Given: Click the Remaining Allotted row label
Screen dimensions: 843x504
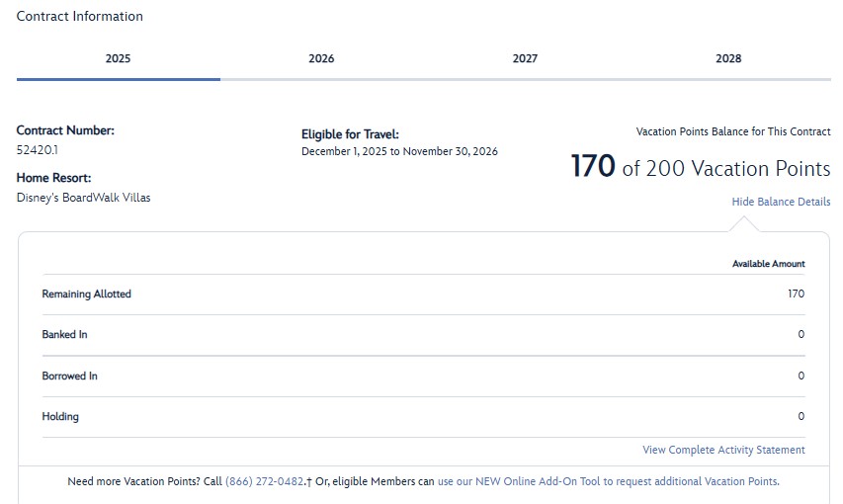Looking at the screenshot, I should [x=87, y=294].
